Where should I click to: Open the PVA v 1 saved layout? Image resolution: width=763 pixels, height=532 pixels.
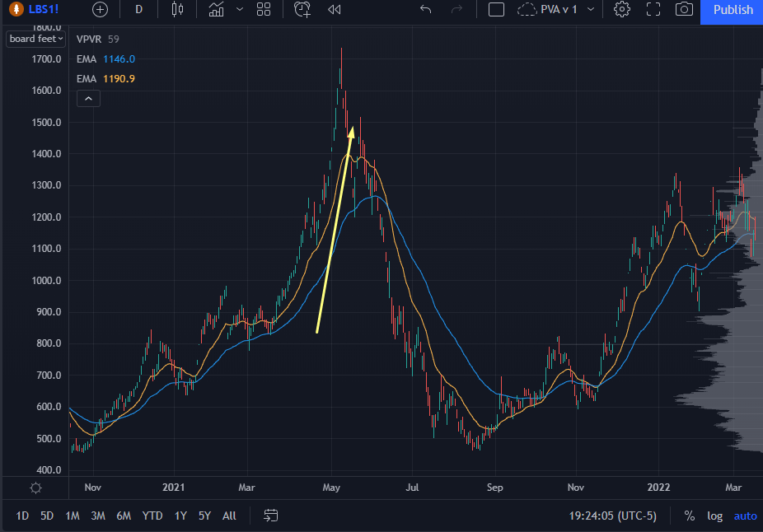click(x=547, y=9)
